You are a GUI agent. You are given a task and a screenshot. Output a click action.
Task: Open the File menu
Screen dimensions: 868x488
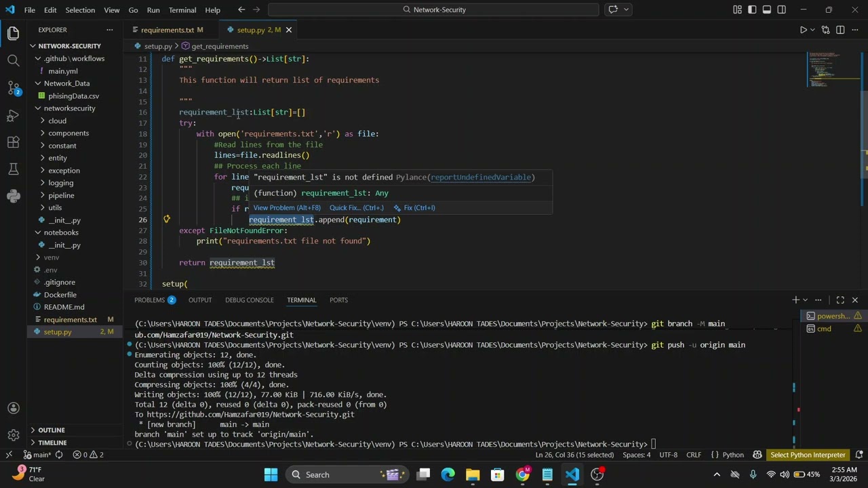pyautogui.click(x=30, y=9)
